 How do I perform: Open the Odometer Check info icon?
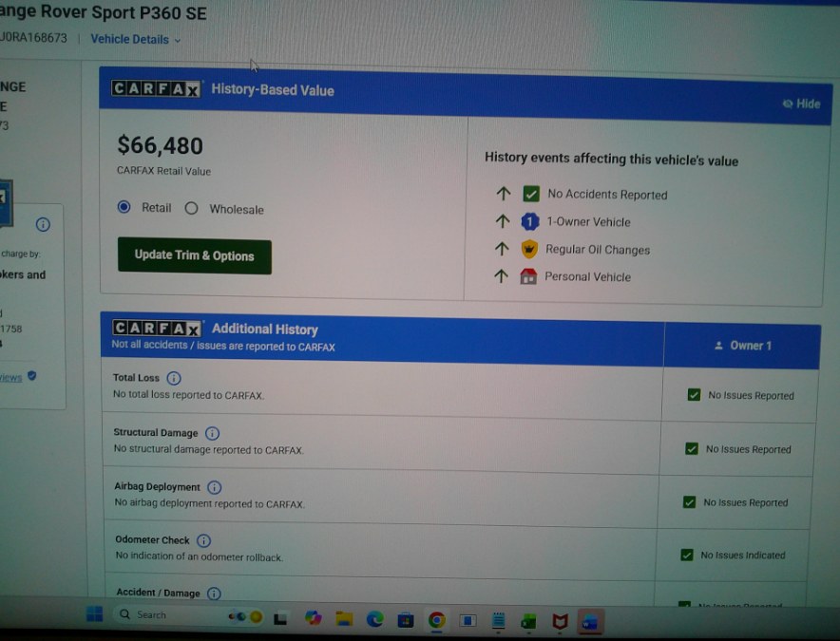[x=203, y=540]
